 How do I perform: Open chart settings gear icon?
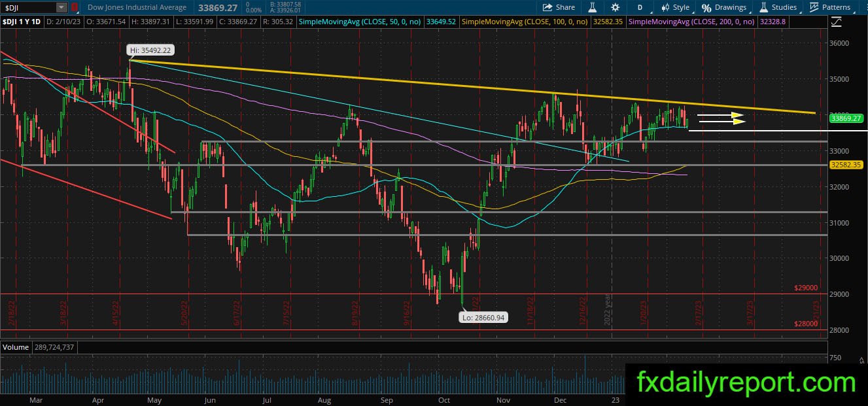(x=615, y=7)
